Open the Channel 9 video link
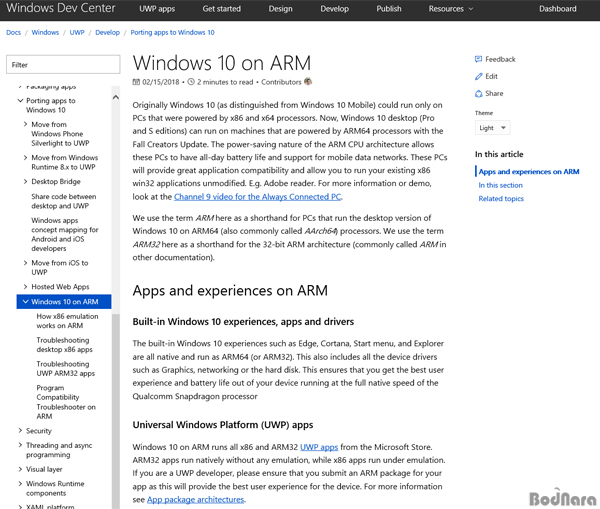Image resolution: width=600 pixels, height=509 pixels. [x=258, y=197]
